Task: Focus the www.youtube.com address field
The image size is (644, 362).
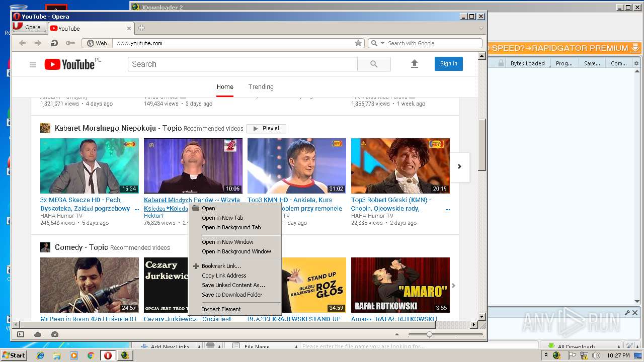Action: click(x=232, y=43)
